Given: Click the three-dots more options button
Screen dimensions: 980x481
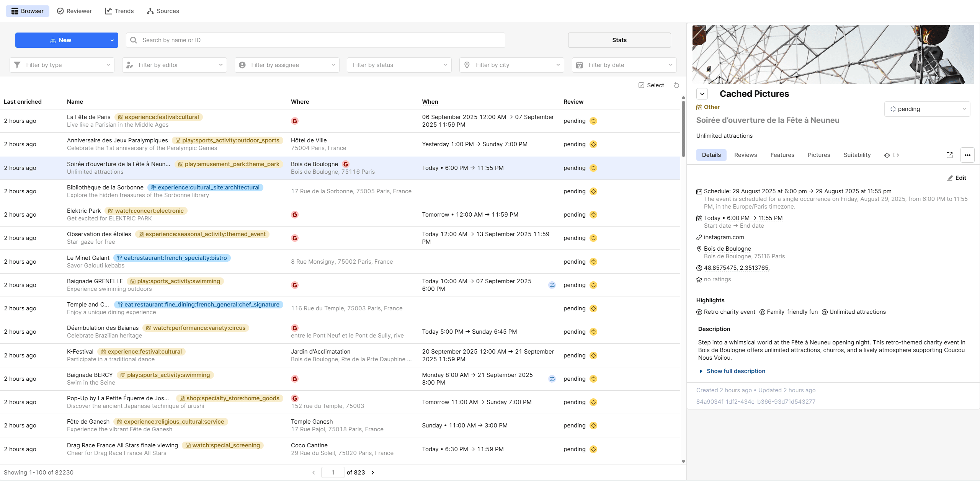Looking at the screenshot, I should [967, 155].
